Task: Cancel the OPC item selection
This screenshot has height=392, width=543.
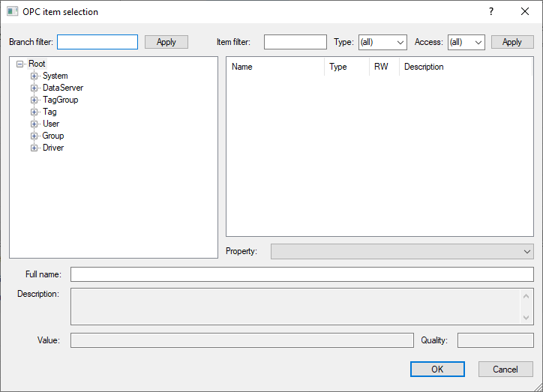Action: click(x=505, y=369)
